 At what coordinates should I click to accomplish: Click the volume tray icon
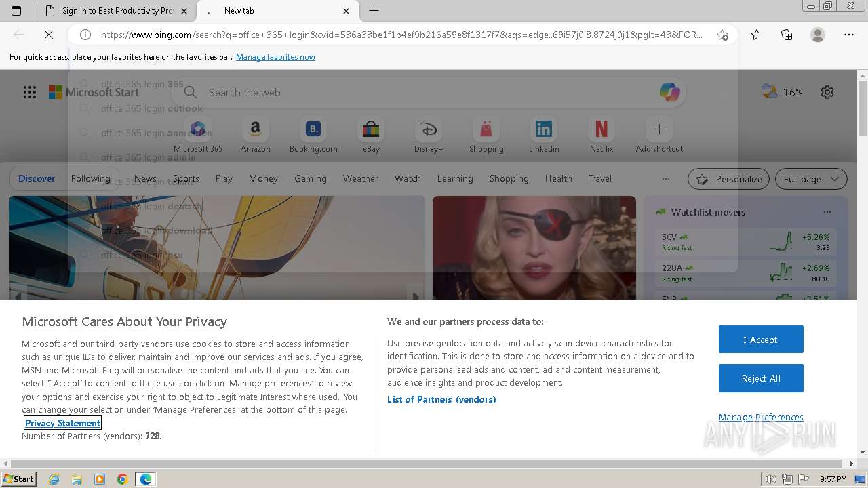pyautogui.click(x=772, y=479)
